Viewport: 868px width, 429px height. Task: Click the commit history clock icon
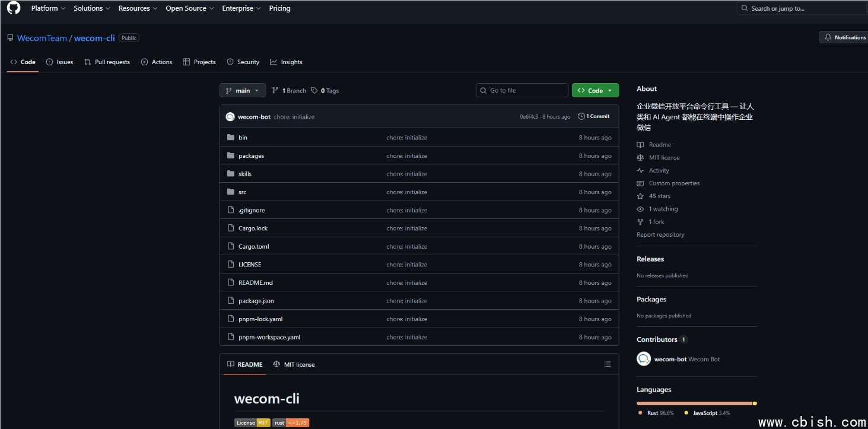pyautogui.click(x=581, y=116)
